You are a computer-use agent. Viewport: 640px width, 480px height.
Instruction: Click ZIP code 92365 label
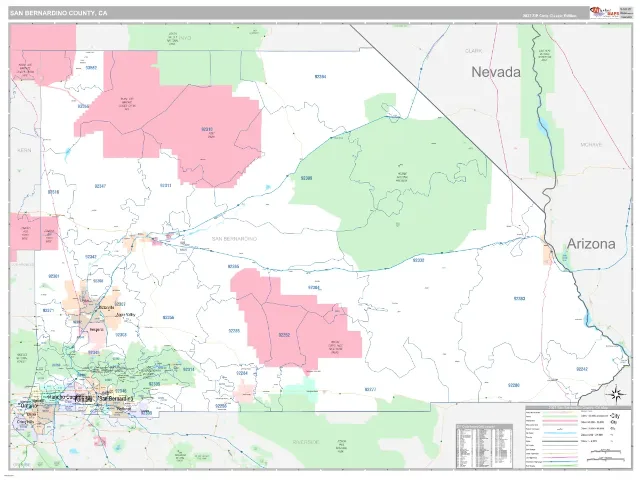pyautogui.click(x=233, y=267)
